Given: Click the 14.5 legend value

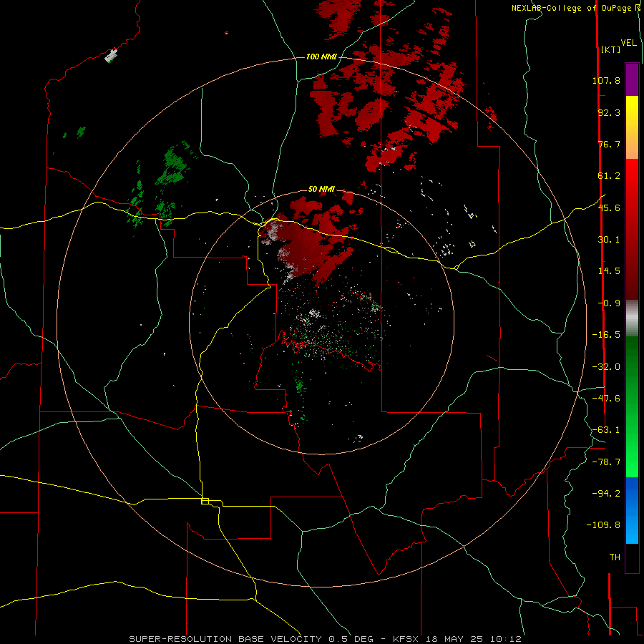Looking at the screenshot, I should coord(609,271).
